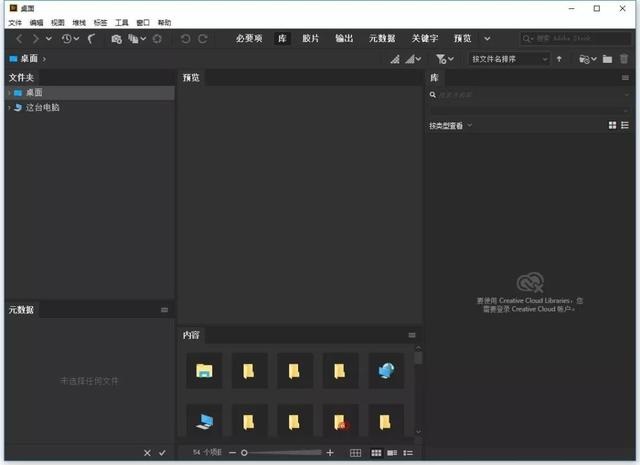Select 这台电脑 in the folder tree
This screenshot has width=640, height=465.
tap(42, 107)
